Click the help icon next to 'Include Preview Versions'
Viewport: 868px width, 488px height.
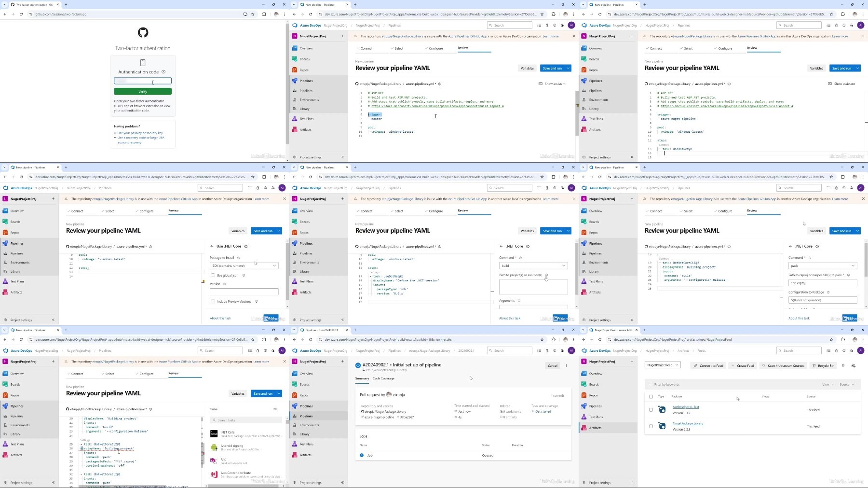point(256,301)
